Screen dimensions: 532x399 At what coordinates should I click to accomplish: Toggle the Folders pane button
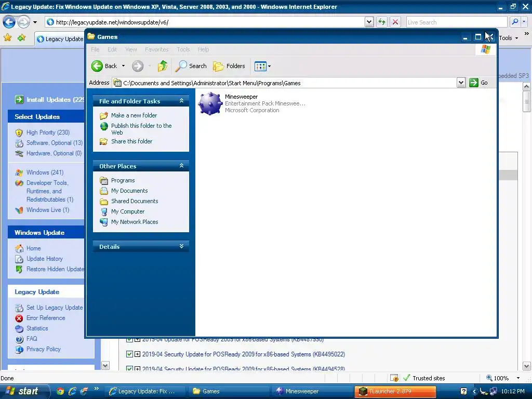tap(229, 66)
